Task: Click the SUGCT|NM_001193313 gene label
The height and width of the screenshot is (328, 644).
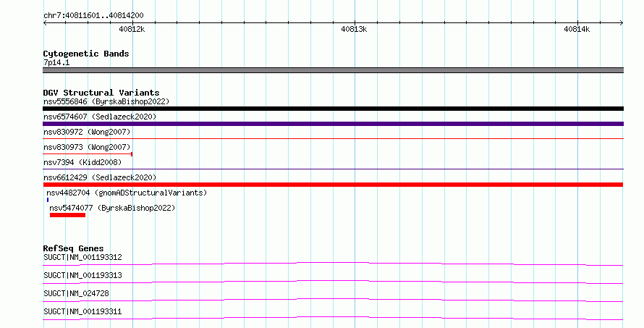Action: click(82, 275)
